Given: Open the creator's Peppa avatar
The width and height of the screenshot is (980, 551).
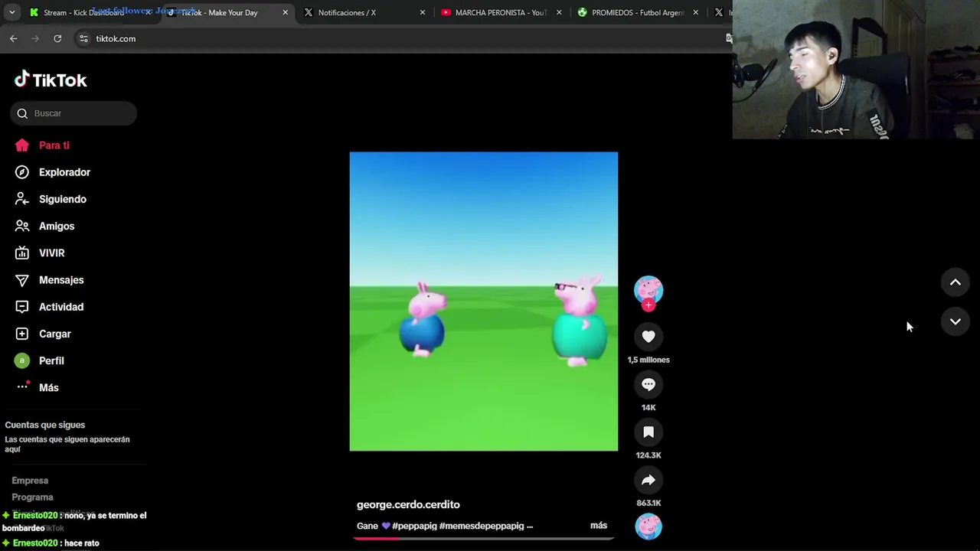Looking at the screenshot, I should [x=648, y=289].
